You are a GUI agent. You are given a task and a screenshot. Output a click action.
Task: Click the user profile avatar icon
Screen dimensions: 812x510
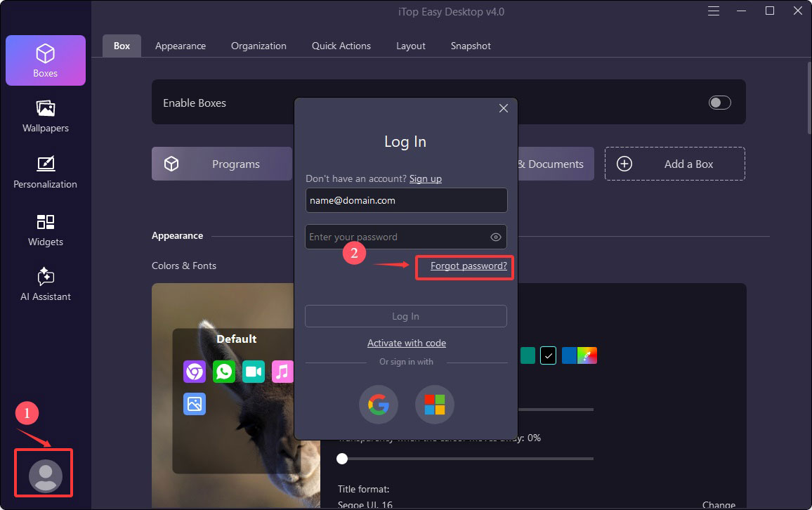coord(46,476)
